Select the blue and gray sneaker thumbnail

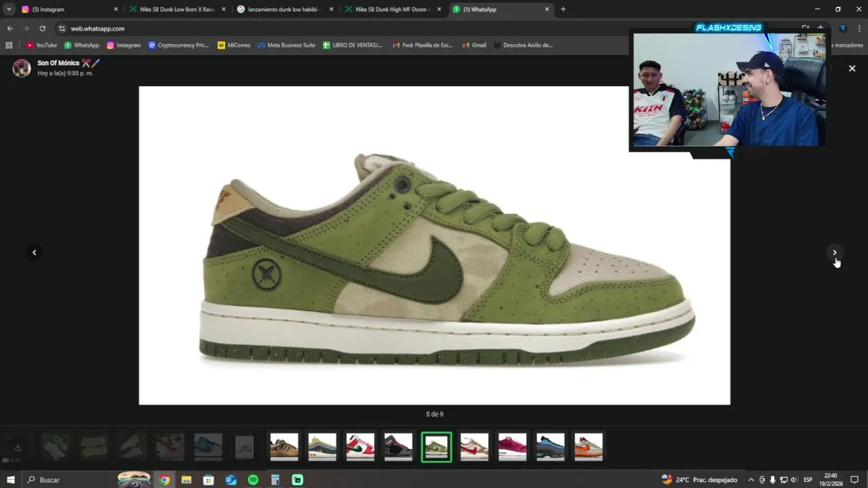(x=550, y=447)
